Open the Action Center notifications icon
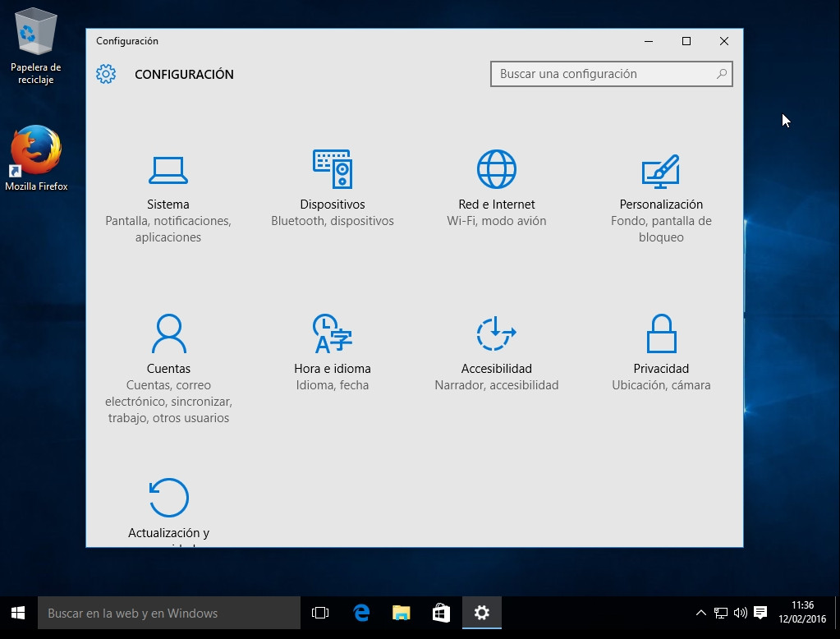Screen dimensions: 840x639 (x=760, y=613)
